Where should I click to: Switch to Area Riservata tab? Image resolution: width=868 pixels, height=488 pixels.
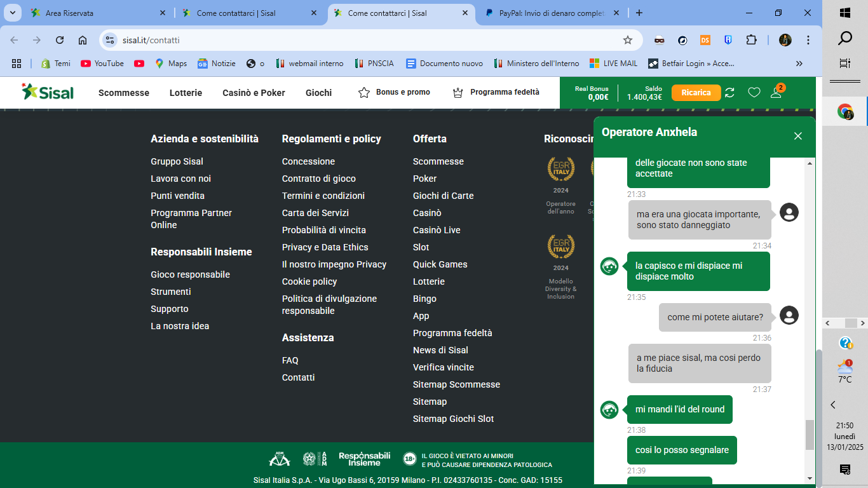pos(98,13)
